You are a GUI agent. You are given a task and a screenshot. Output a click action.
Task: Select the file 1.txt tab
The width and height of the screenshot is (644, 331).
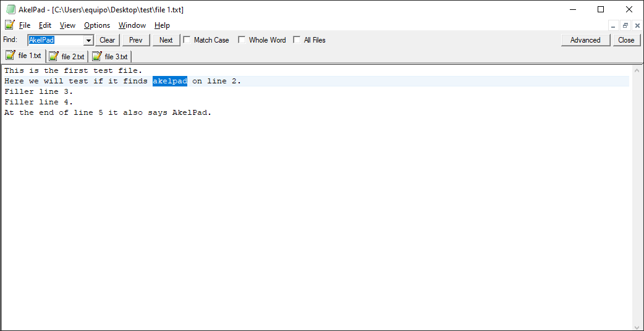click(23, 56)
